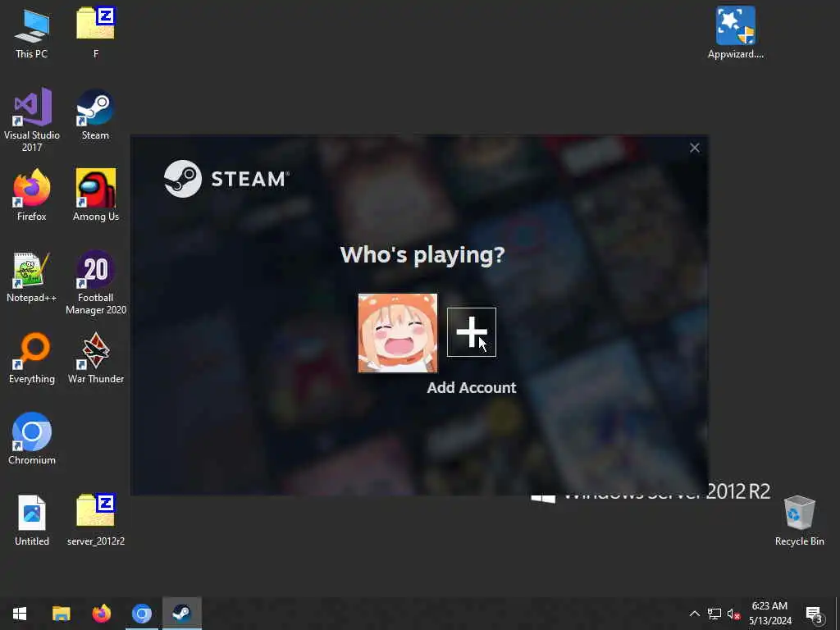Show hidden system tray icons

coord(694,614)
